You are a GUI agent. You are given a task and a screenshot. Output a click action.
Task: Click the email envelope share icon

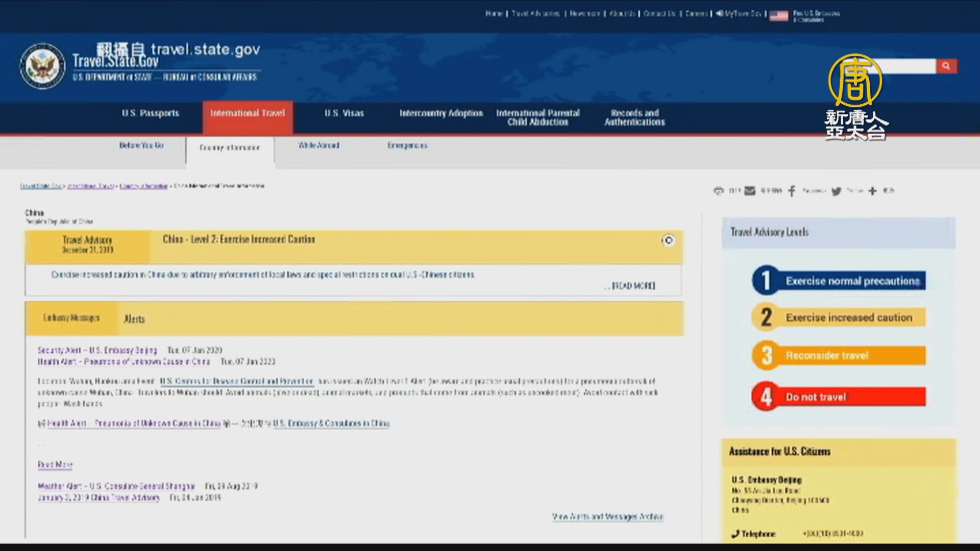tap(749, 191)
